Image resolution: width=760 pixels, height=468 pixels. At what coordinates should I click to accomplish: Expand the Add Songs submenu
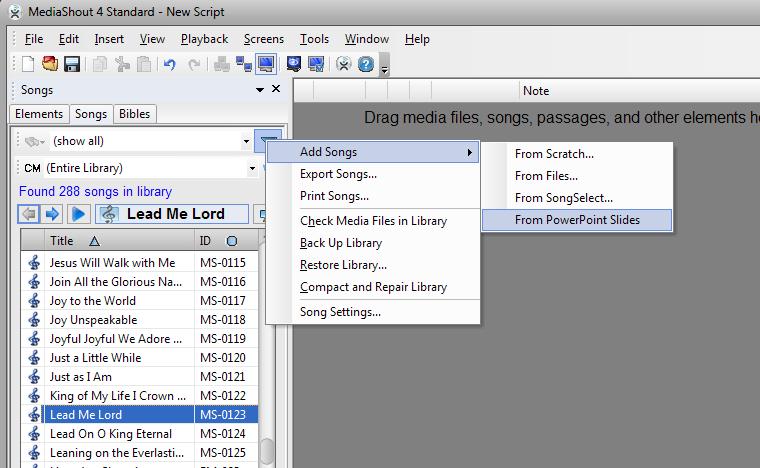(x=373, y=152)
